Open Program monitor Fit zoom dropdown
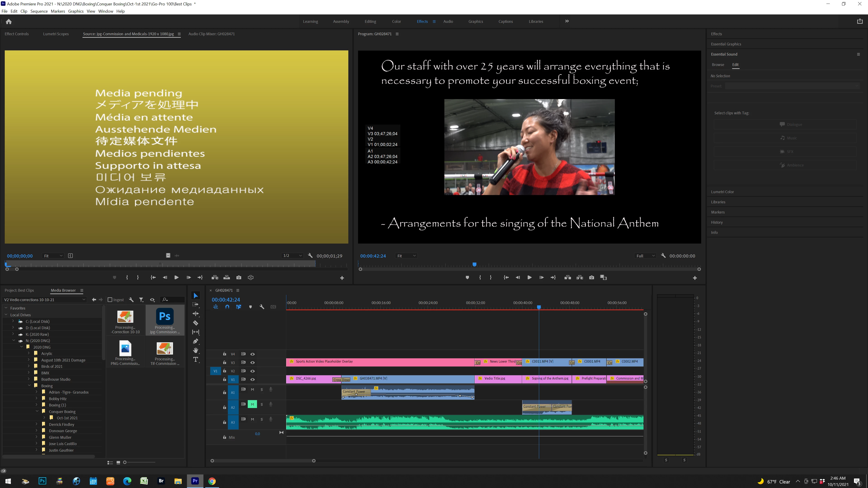The height and width of the screenshot is (488, 868). (x=407, y=256)
